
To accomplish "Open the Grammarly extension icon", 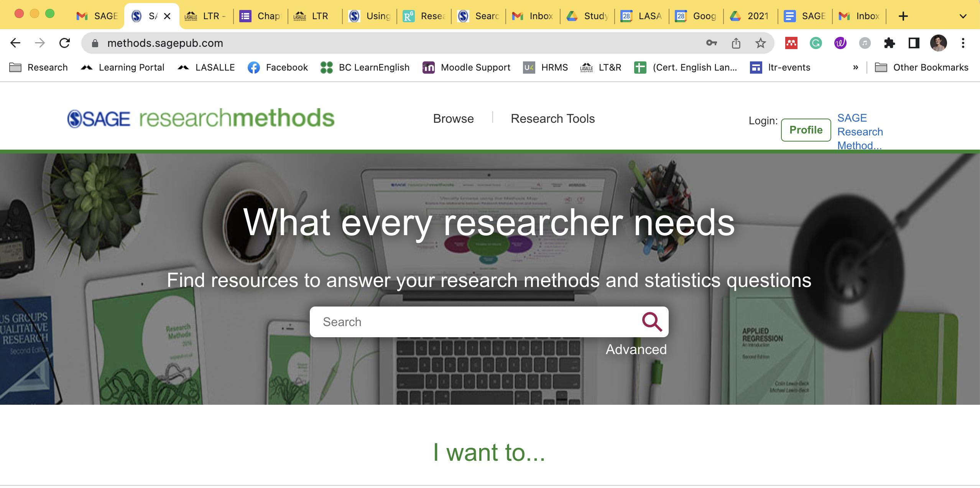I will 816,43.
